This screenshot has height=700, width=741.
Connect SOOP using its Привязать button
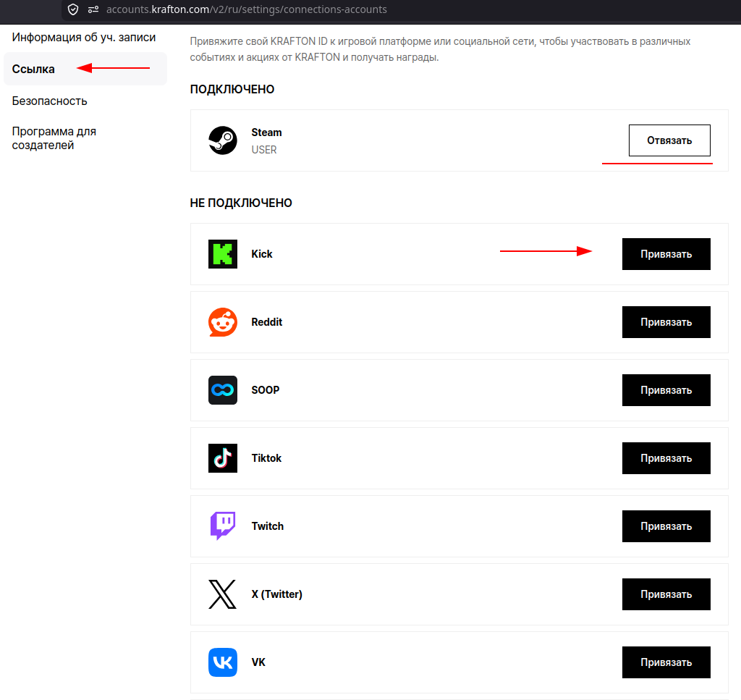coord(666,390)
